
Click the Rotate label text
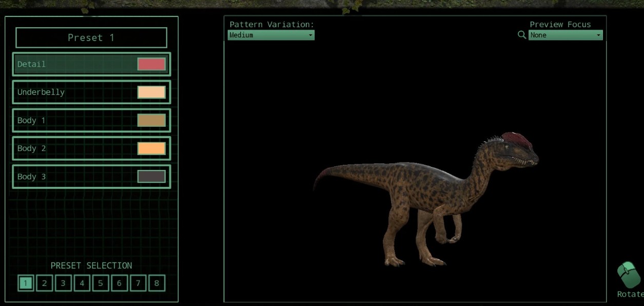[630, 294]
